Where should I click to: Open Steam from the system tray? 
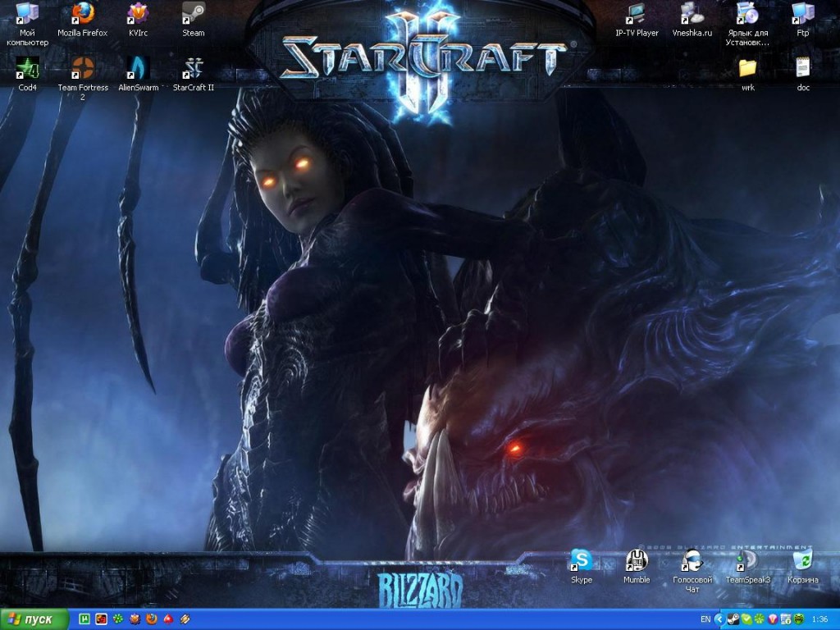[x=733, y=620]
